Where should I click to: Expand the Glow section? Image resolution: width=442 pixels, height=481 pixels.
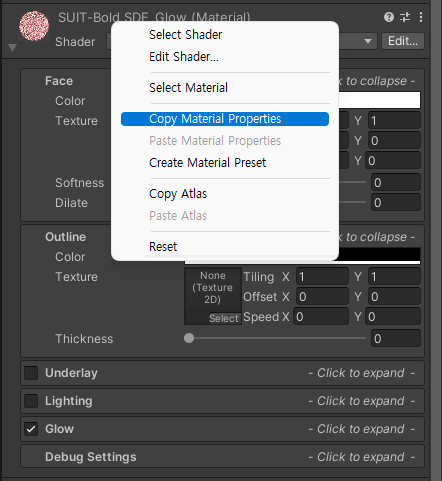[222, 429]
